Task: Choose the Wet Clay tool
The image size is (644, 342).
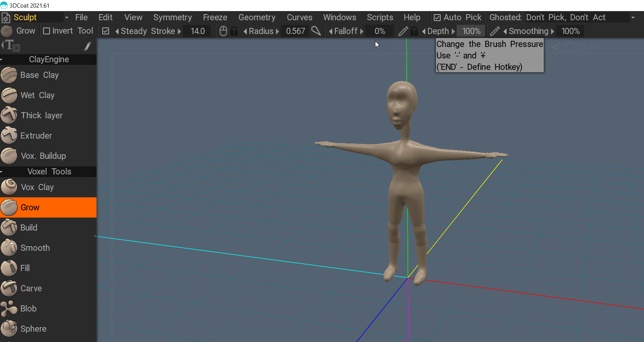Action: coord(37,95)
